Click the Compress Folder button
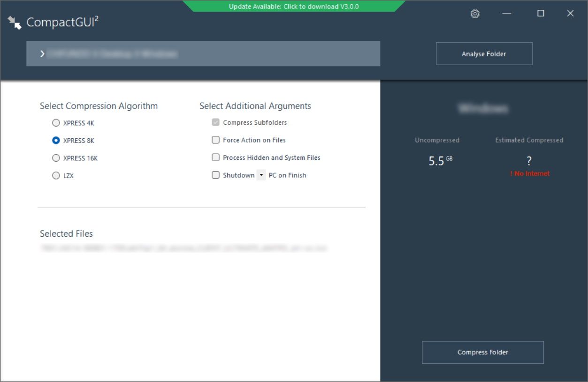This screenshot has width=588, height=382. (x=483, y=352)
